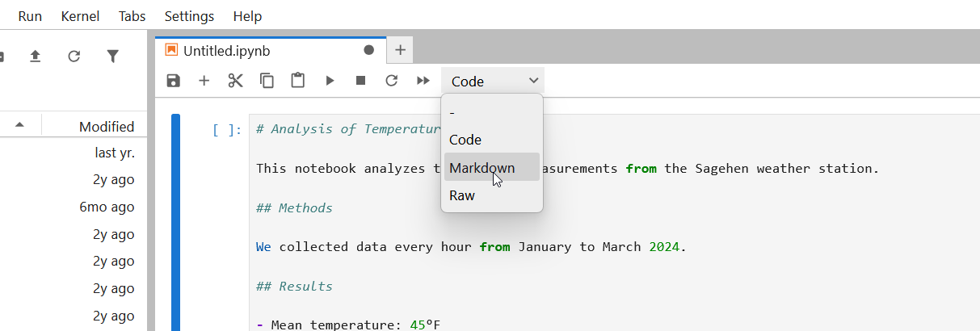
Task: Interrupt the kernel with the stop icon
Action: (361, 81)
